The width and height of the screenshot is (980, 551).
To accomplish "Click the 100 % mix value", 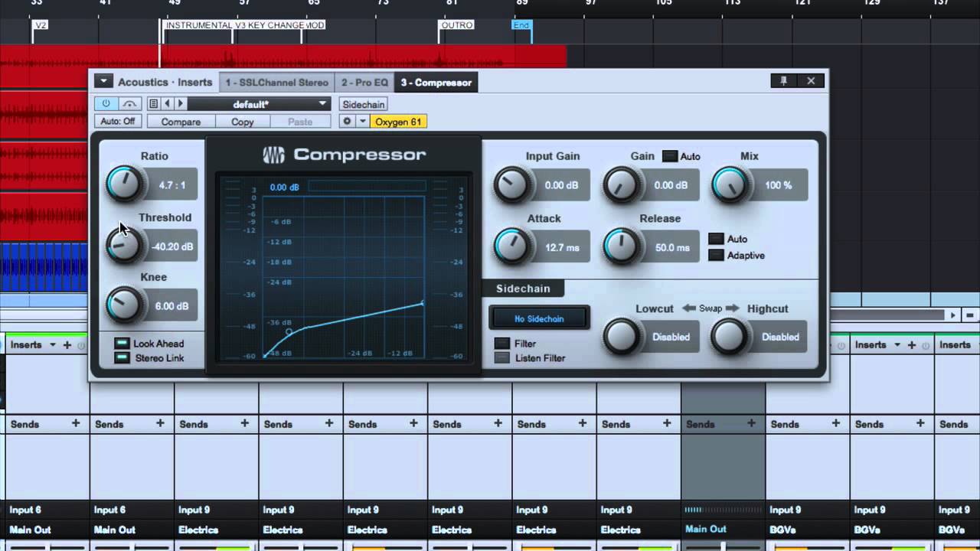I will (x=779, y=185).
